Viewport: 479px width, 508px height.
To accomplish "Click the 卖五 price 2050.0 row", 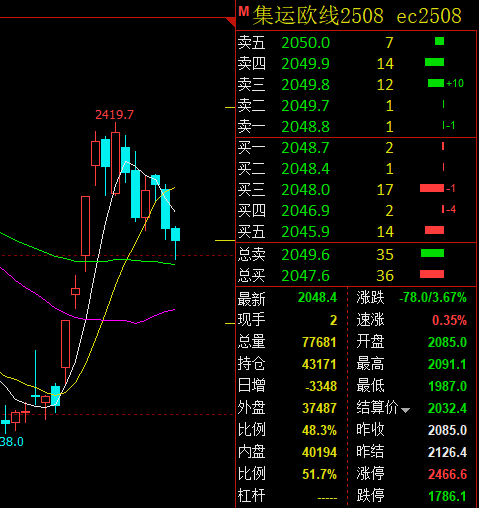I will (356, 43).
